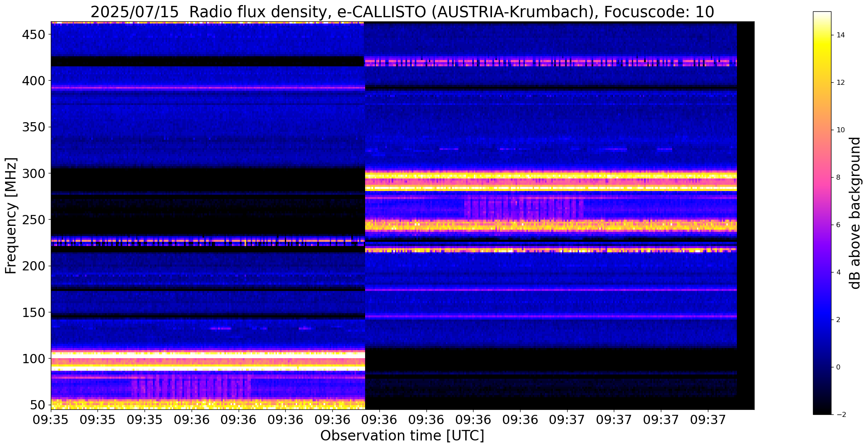The width and height of the screenshot is (868, 448).
Task: Click the 'Observation time [UTC]' x-axis label
Action: click(402, 435)
